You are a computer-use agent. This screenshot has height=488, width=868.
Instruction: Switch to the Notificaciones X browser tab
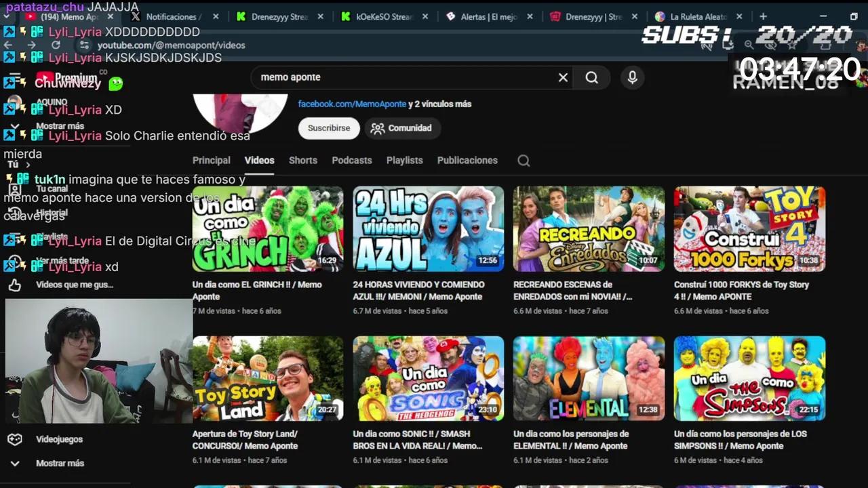pos(172,17)
